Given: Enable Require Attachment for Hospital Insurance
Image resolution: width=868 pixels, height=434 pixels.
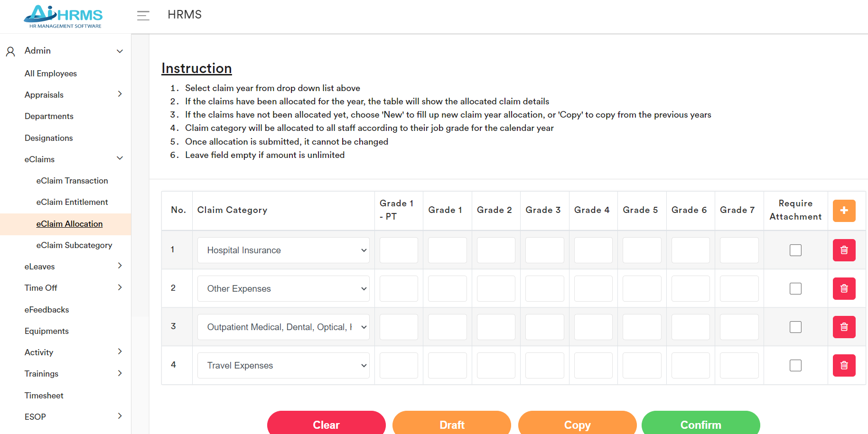Looking at the screenshot, I should tap(795, 250).
